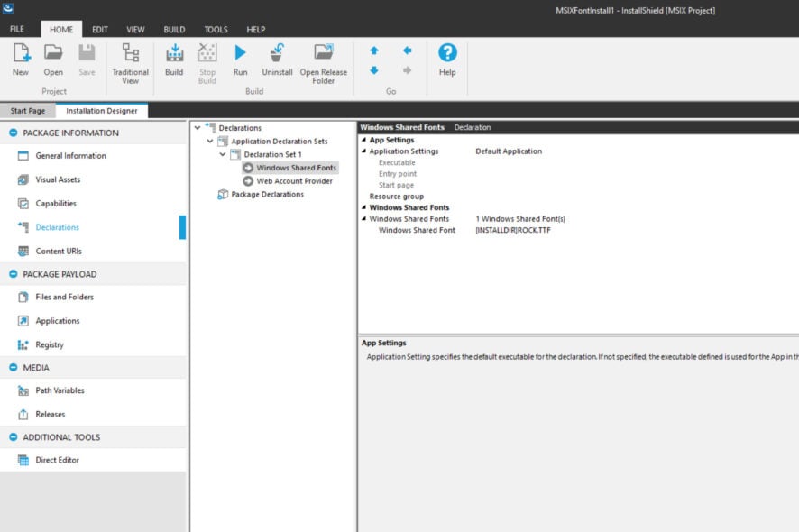This screenshot has width=799, height=532.
Task: Select the Installation Designer tab
Action: 102,111
